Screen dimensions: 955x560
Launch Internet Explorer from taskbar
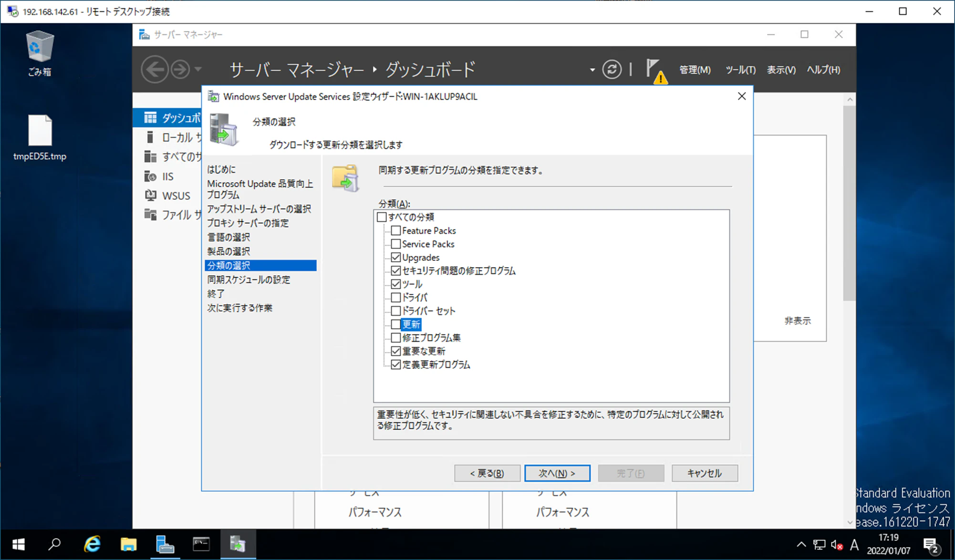click(x=92, y=544)
